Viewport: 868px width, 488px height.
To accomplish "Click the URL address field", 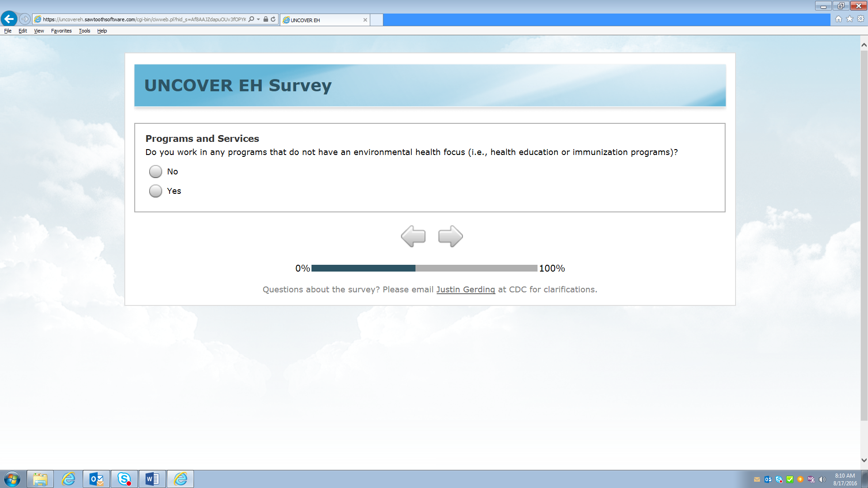I will (145, 19).
